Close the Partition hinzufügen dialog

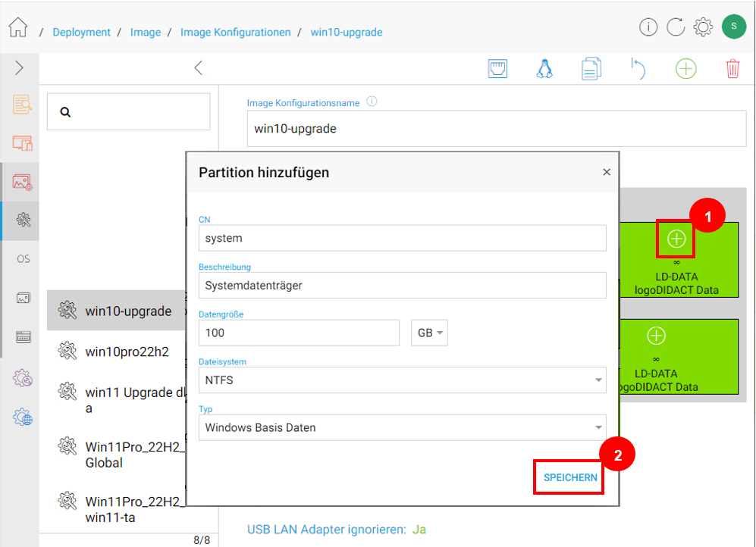tap(607, 172)
